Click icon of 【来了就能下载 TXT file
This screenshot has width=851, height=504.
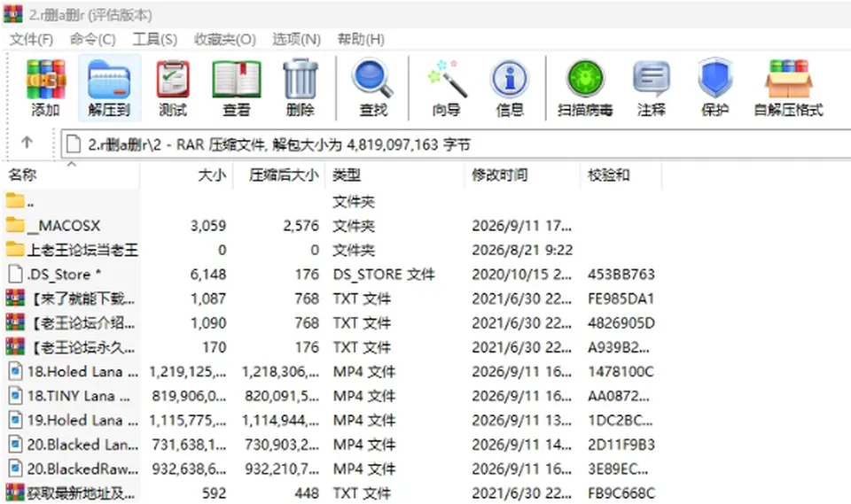point(15,298)
